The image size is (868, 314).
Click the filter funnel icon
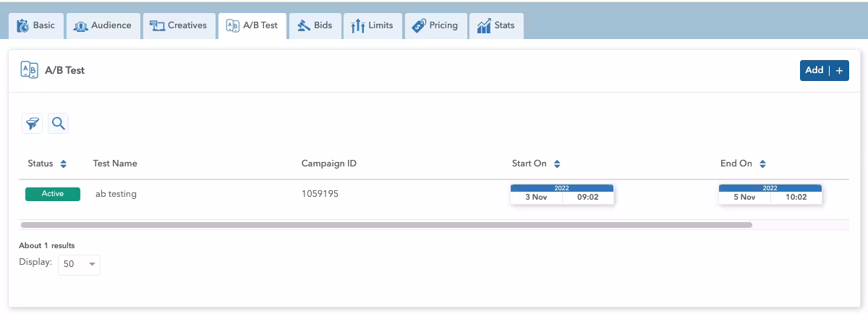click(x=32, y=124)
